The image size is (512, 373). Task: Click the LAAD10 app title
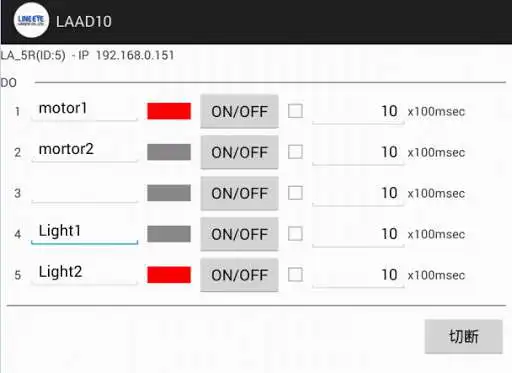point(84,22)
